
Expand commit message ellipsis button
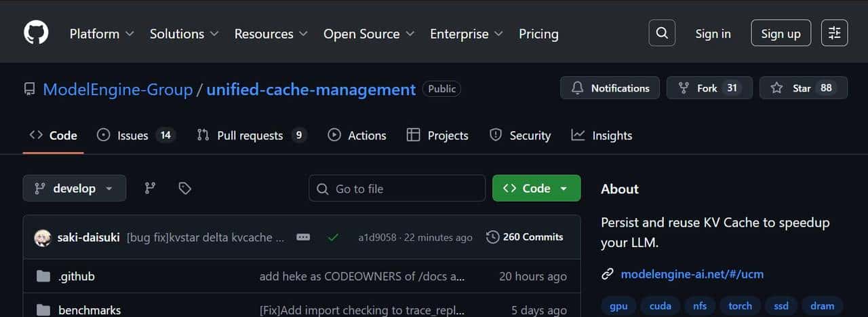(x=303, y=238)
